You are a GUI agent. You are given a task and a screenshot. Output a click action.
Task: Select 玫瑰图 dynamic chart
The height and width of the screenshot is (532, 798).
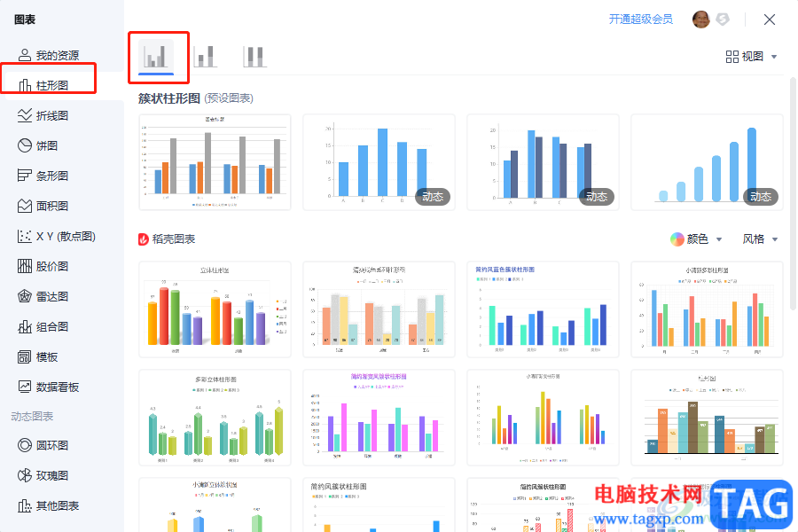pyautogui.click(x=43, y=475)
